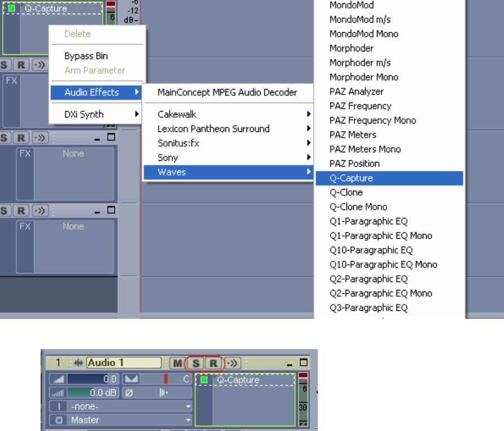Toggle green bypass square of top-left Q-Capture entry
The height and width of the screenshot is (431, 504).
12,8
